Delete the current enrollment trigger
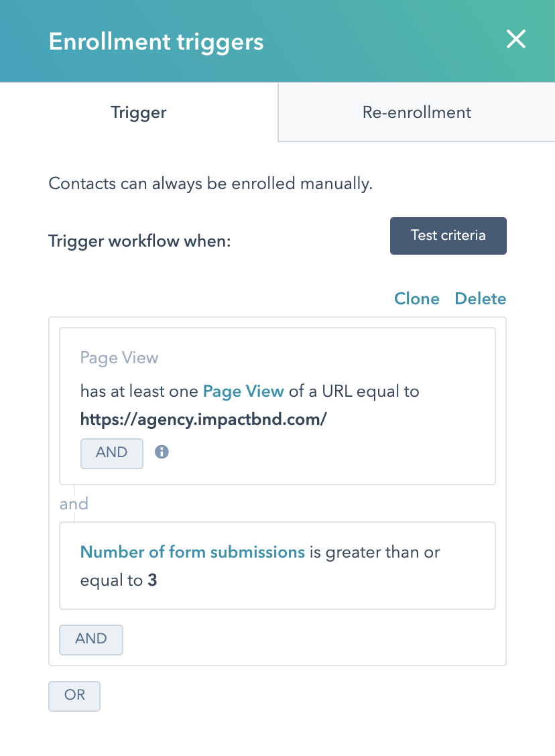The width and height of the screenshot is (555, 756). (480, 298)
